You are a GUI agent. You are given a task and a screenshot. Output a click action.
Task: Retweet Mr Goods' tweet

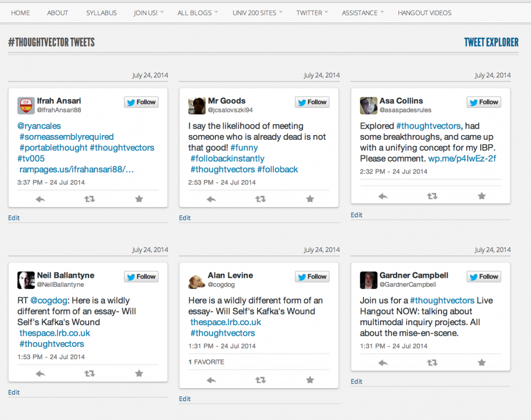point(260,199)
